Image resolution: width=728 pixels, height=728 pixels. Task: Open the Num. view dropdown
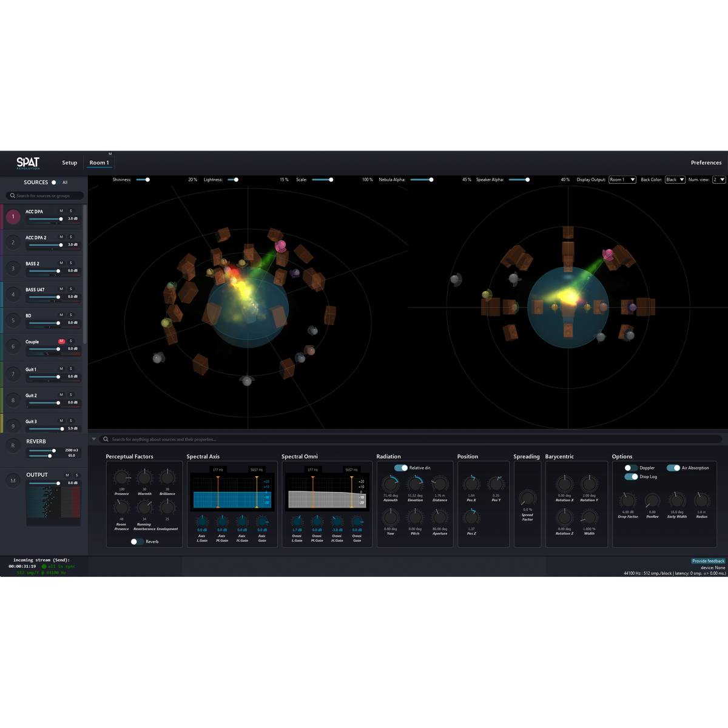(x=719, y=180)
